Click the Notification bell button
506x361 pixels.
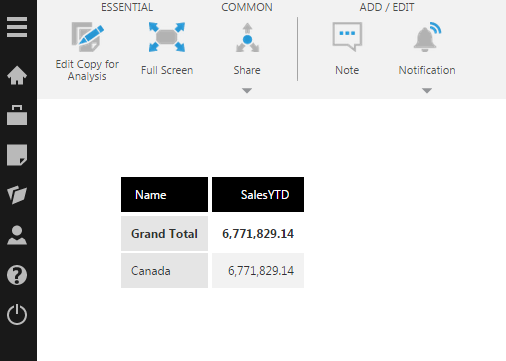click(427, 48)
